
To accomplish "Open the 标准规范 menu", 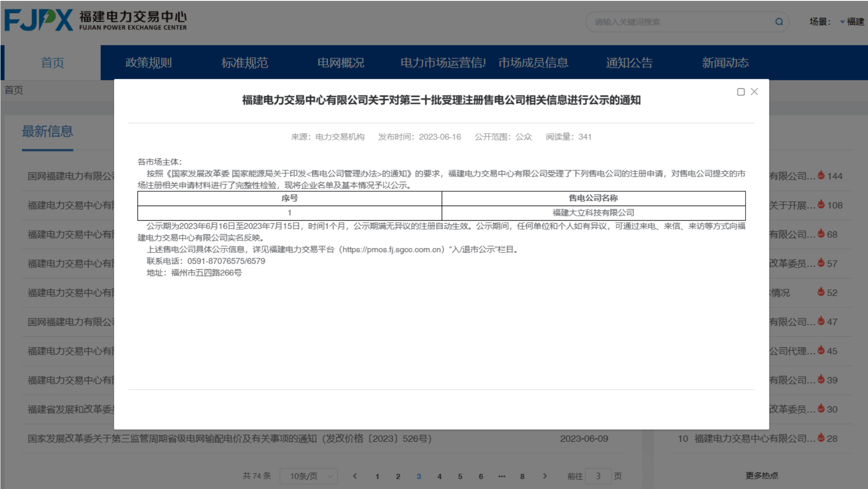I will coord(245,63).
